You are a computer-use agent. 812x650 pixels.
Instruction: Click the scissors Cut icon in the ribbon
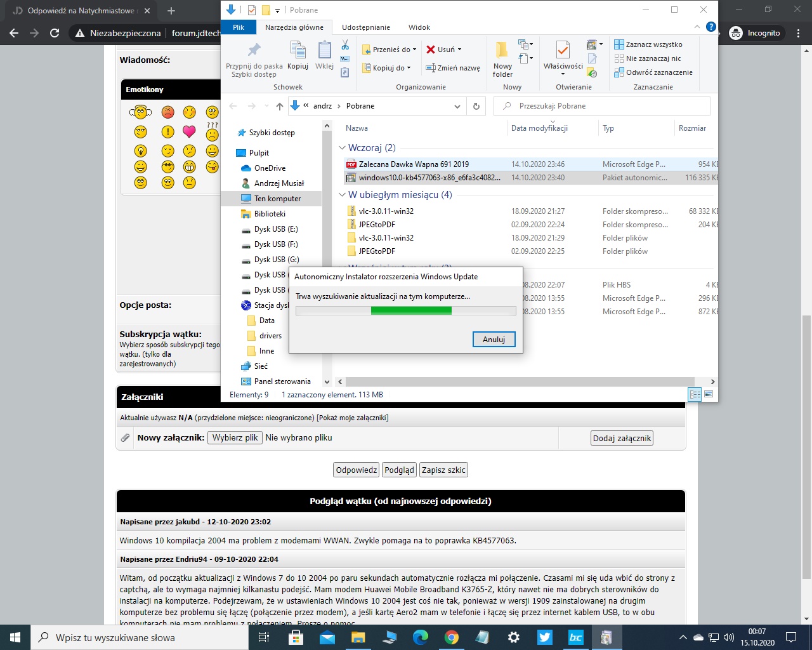click(345, 45)
